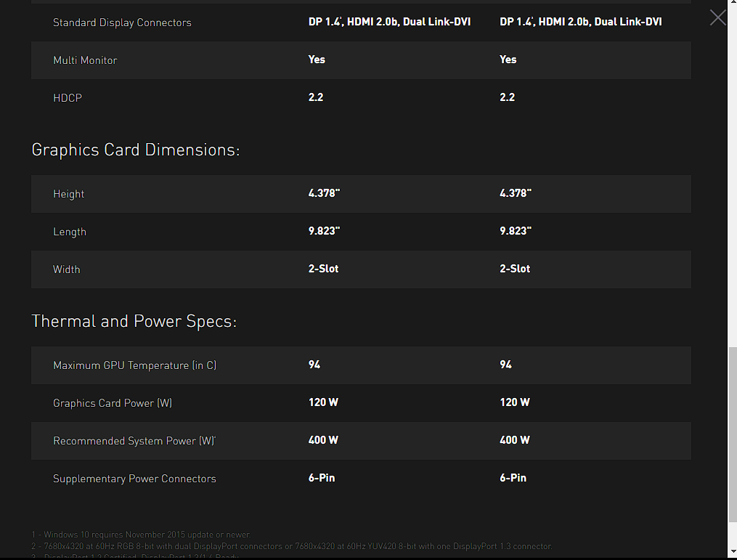Select the Maximum GPU Temperature label

point(134,365)
